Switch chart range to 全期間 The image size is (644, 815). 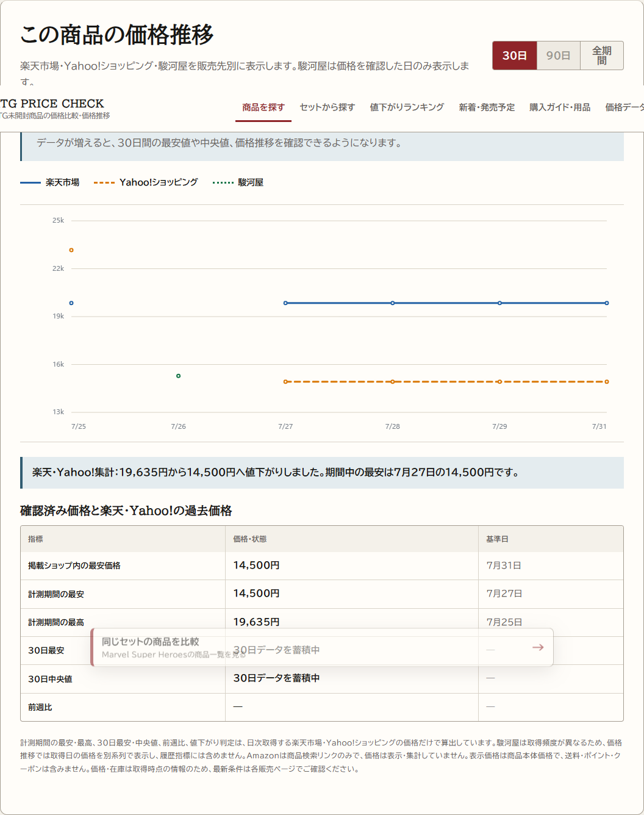tap(602, 56)
